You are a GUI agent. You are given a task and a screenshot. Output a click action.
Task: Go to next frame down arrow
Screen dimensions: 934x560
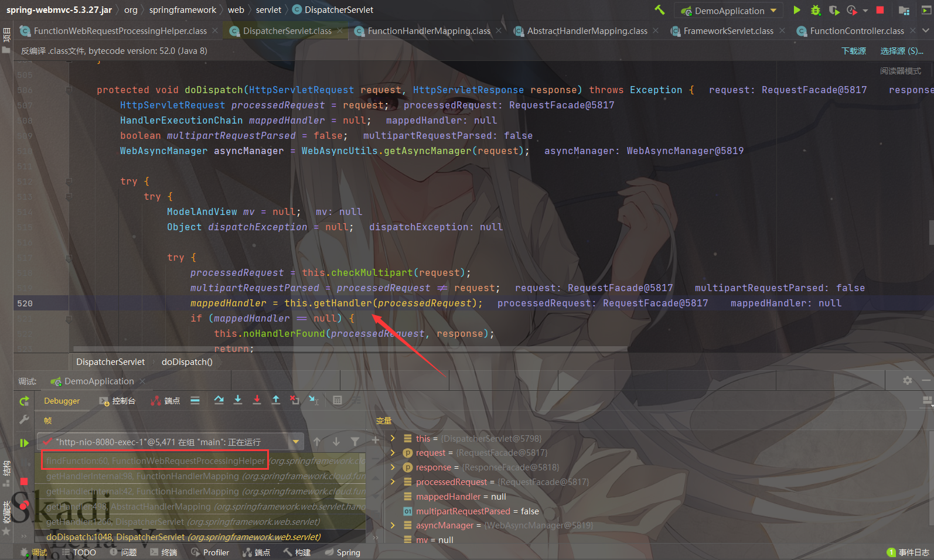336,442
